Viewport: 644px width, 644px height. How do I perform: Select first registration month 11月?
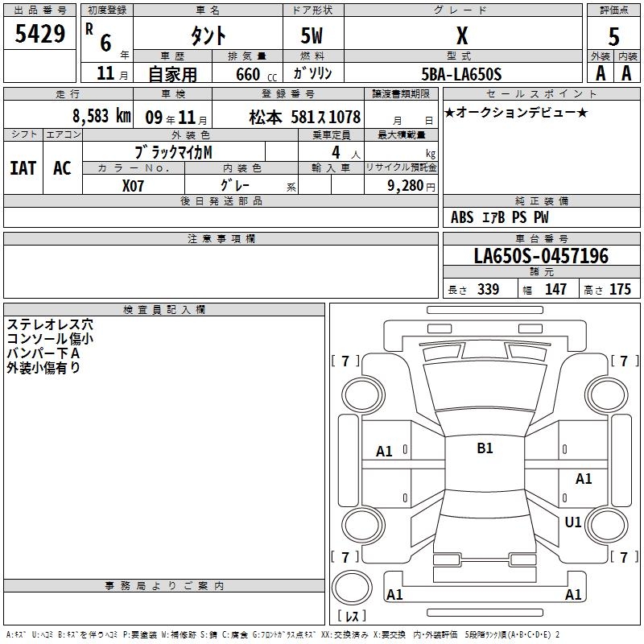pyautogui.click(x=112, y=73)
